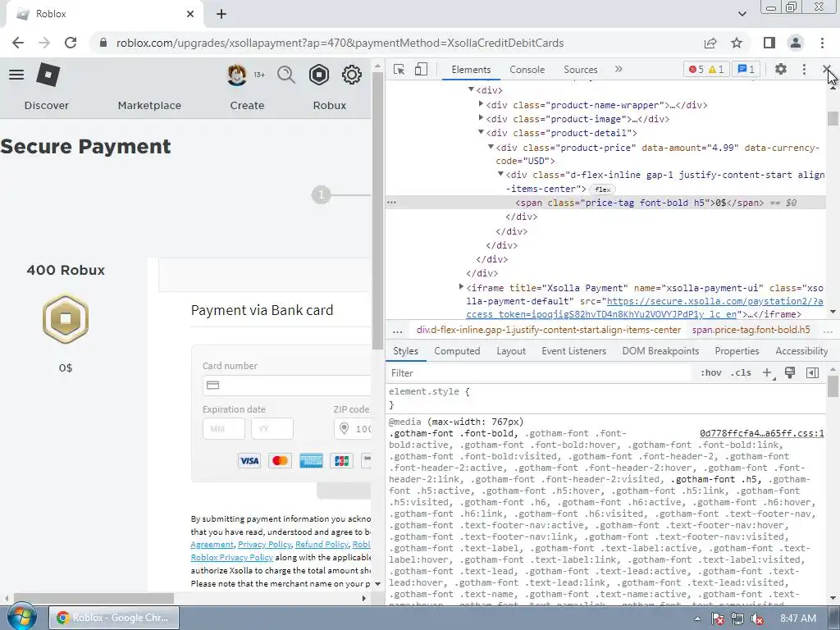
Task: Focus the Card number field
Action: click(x=286, y=386)
